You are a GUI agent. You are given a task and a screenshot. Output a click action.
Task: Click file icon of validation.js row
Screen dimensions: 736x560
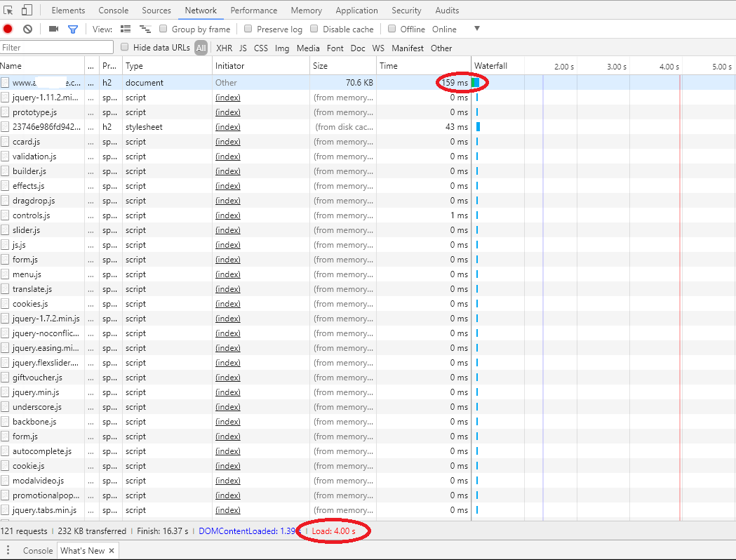[x=5, y=156]
